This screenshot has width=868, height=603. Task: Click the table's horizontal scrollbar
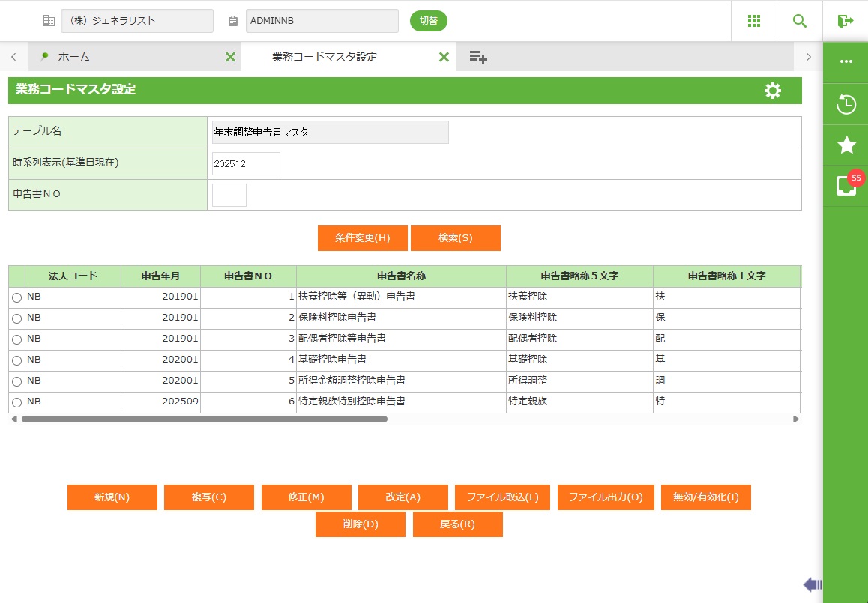click(204, 419)
